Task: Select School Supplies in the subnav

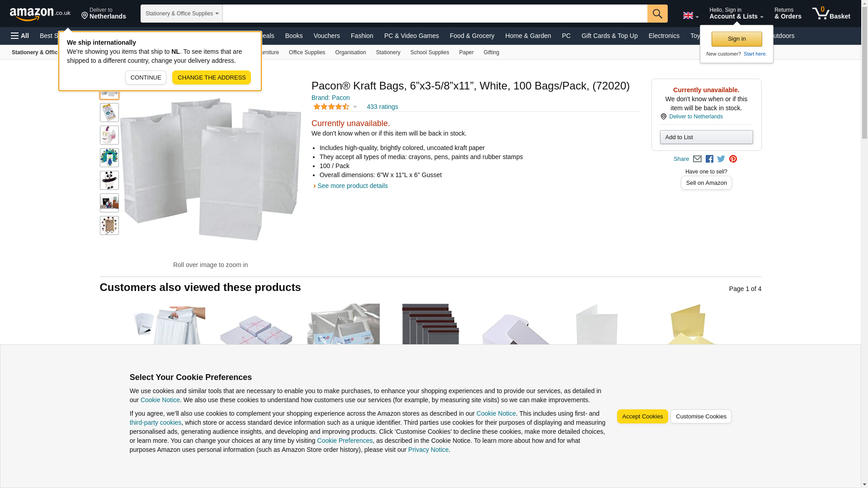Action: click(x=429, y=52)
